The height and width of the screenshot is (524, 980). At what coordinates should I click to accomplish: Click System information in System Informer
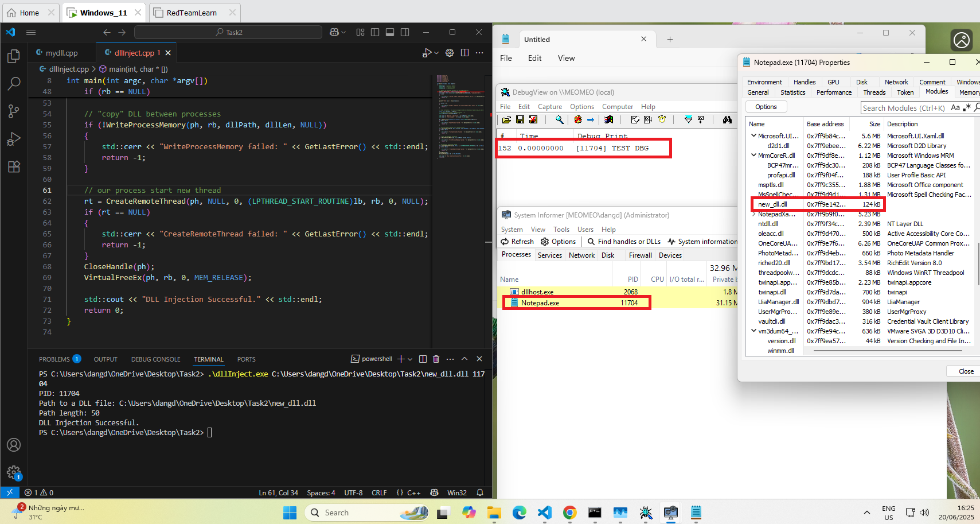click(x=702, y=242)
